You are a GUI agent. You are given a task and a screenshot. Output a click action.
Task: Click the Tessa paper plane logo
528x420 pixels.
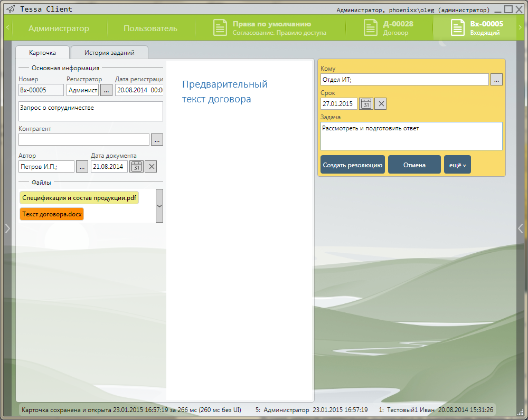pos(10,9)
